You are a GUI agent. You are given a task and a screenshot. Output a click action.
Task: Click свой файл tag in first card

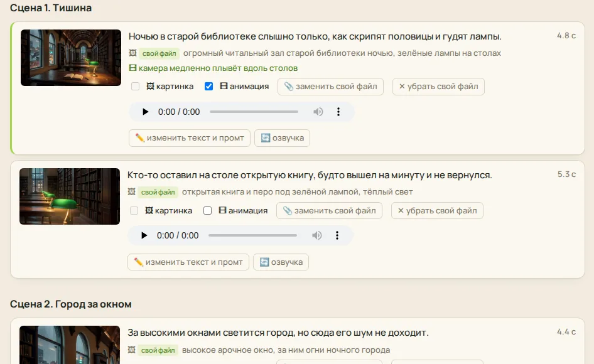tap(159, 53)
